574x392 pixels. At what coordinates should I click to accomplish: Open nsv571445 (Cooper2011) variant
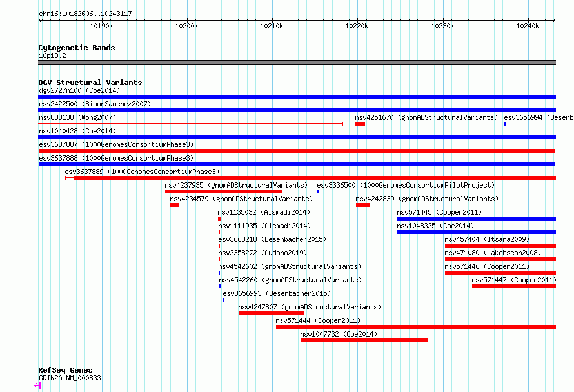pyautogui.click(x=439, y=212)
